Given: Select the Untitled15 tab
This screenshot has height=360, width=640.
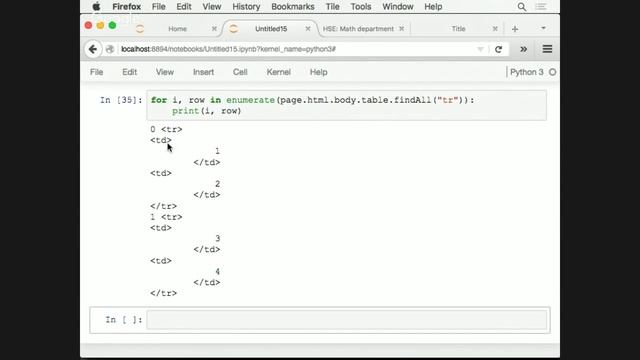Looking at the screenshot, I should coord(271,29).
